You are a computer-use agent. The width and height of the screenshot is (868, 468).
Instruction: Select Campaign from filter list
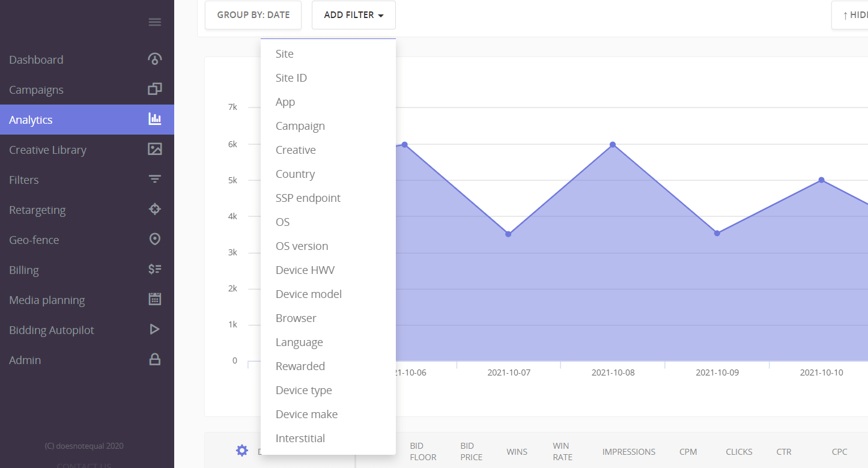(x=328, y=126)
